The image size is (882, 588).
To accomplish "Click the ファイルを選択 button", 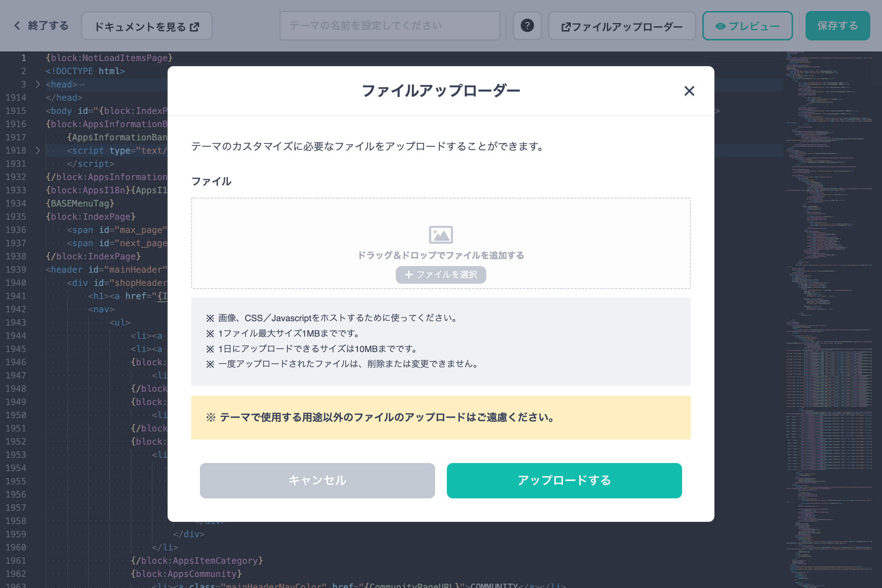I will click(x=441, y=275).
